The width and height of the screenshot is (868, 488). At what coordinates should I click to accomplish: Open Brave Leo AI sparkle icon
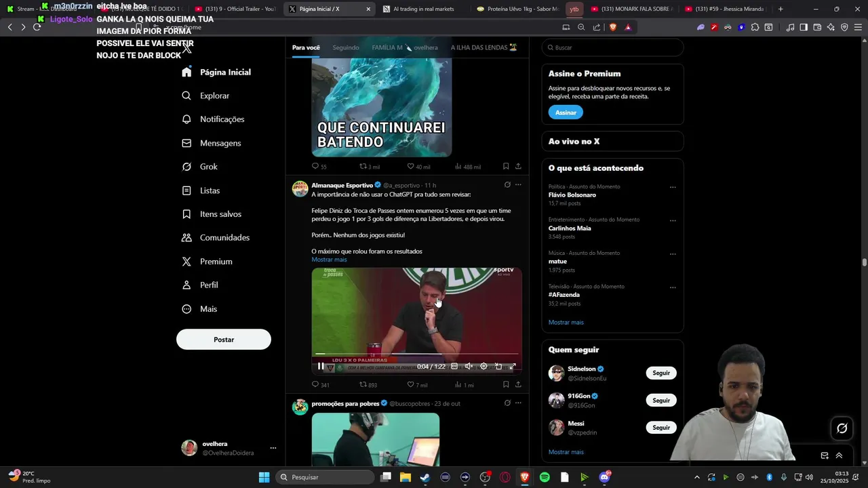831,27
